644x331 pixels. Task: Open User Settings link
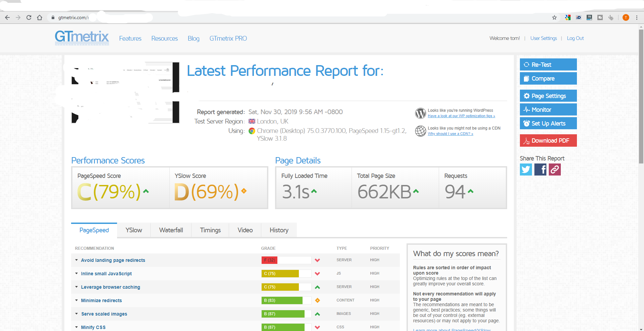pos(543,38)
